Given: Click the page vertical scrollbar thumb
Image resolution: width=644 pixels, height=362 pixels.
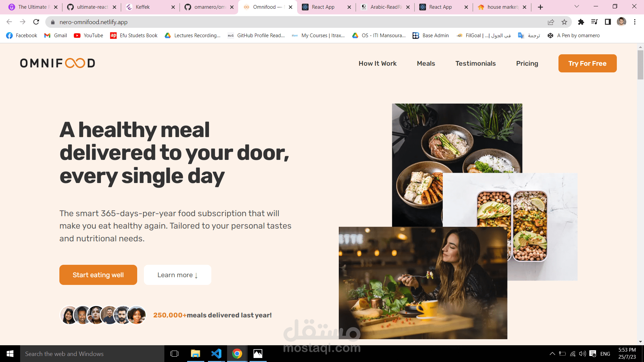Looking at the screenshot, I should click(640, 64).
